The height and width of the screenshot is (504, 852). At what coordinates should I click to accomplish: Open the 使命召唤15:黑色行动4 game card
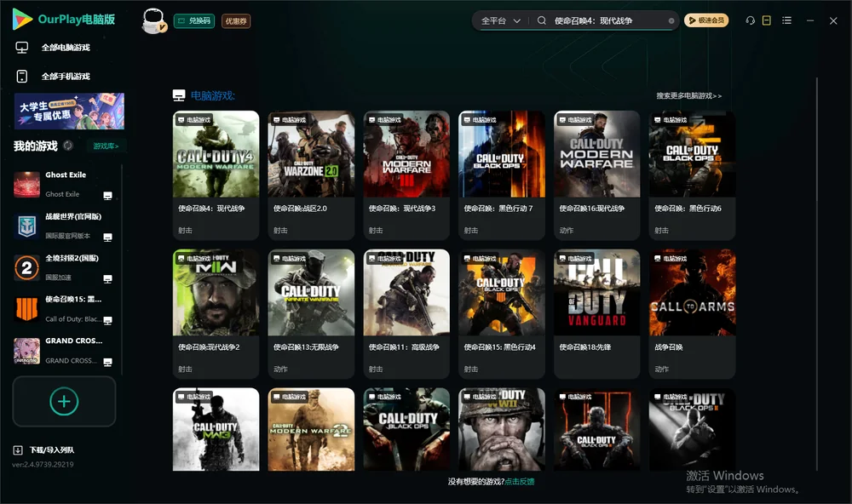[502, 313]
